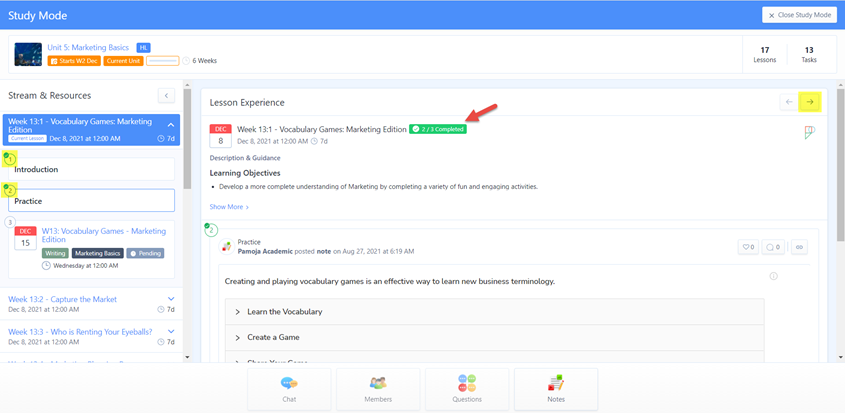
Task: Select Practice step in sidebar
Action: [91, 201]
